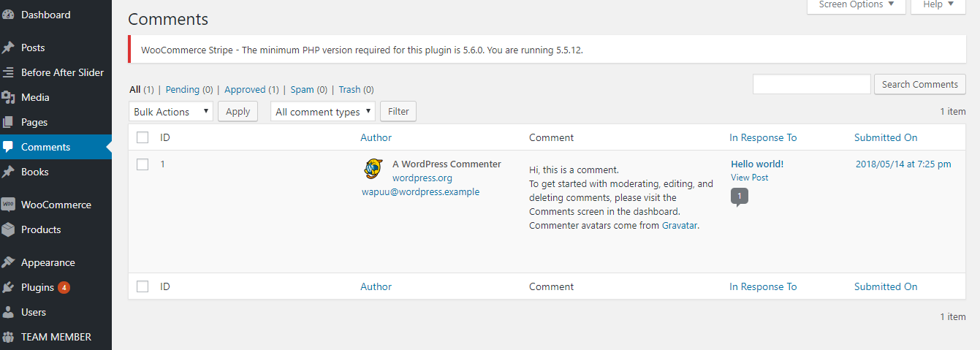Check the checkbox for comment ID 1
Image resolution: width=980 pixels, height=350 pixels.
pyautogui.click(x=143, y=164)
